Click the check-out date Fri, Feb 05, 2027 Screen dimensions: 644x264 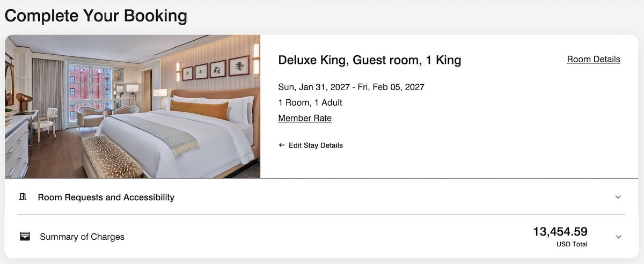[390, 87]
